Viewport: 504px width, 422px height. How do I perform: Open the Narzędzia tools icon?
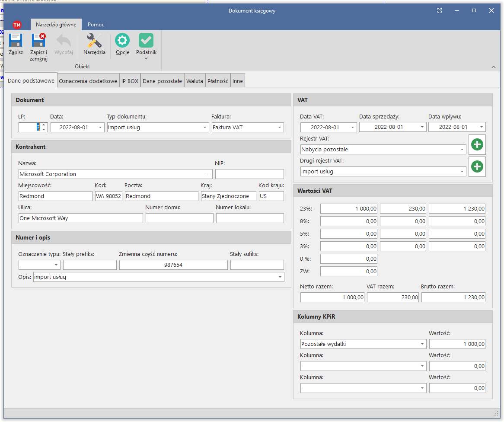tap(94, 41)
